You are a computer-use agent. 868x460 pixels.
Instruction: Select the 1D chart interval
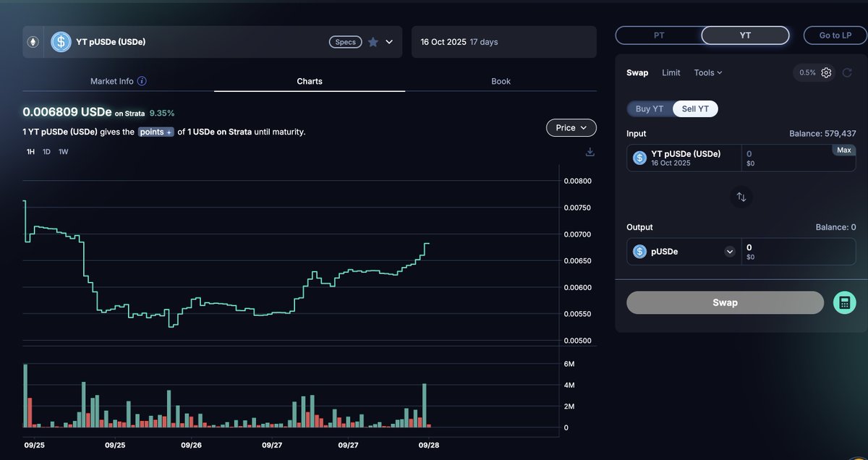pos(46,152)
